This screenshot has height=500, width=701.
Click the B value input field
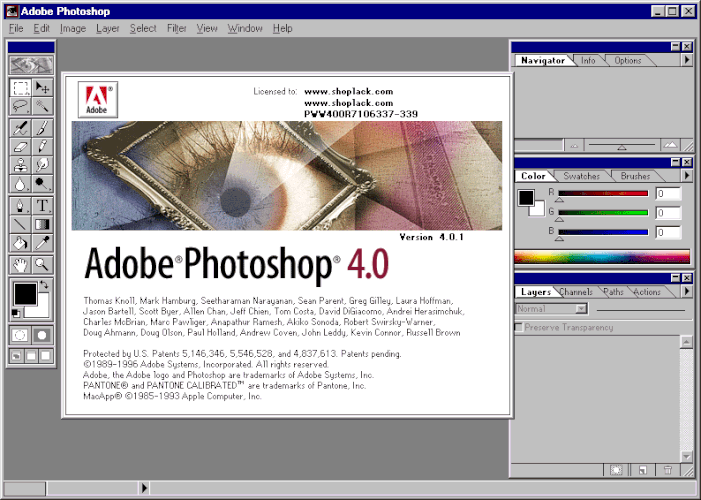[x=668, y=232]
